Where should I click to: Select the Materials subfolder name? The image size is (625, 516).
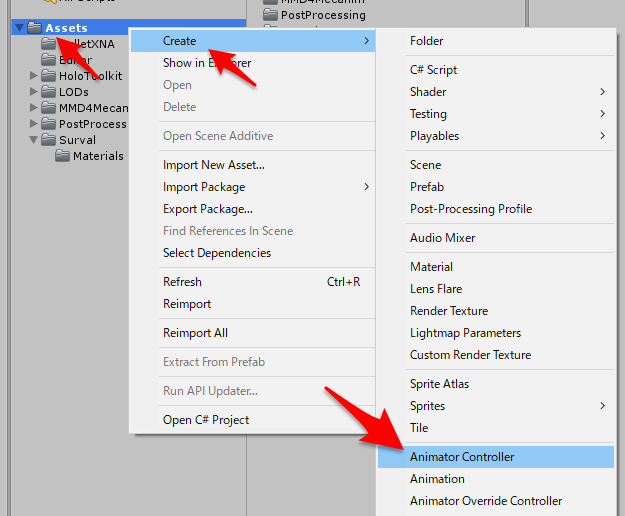pos(98,156)
